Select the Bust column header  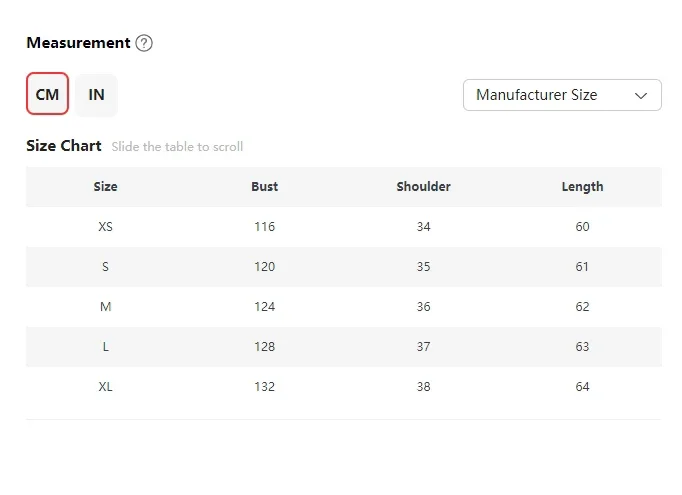coord(264,187)
